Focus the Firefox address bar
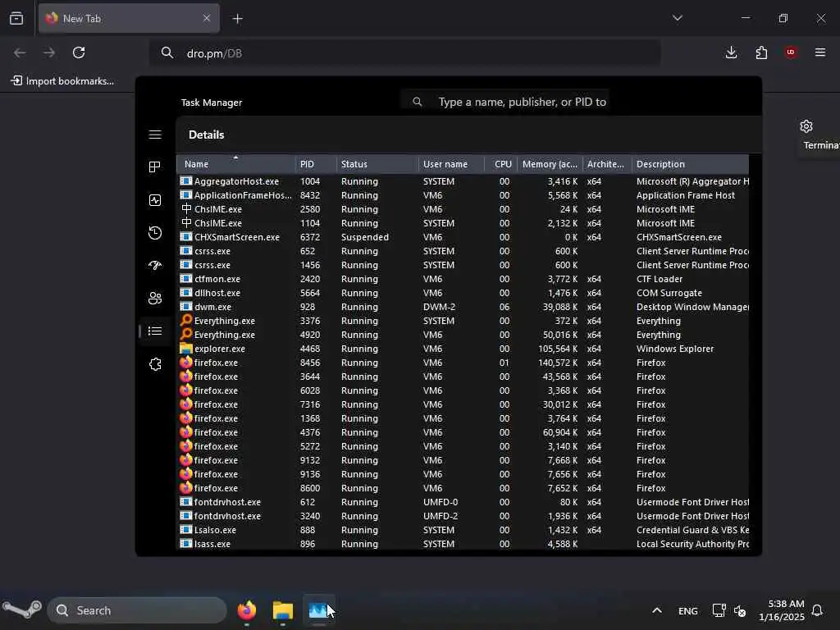This screenshot has width=840, height=630. click(x=404, y=53)
